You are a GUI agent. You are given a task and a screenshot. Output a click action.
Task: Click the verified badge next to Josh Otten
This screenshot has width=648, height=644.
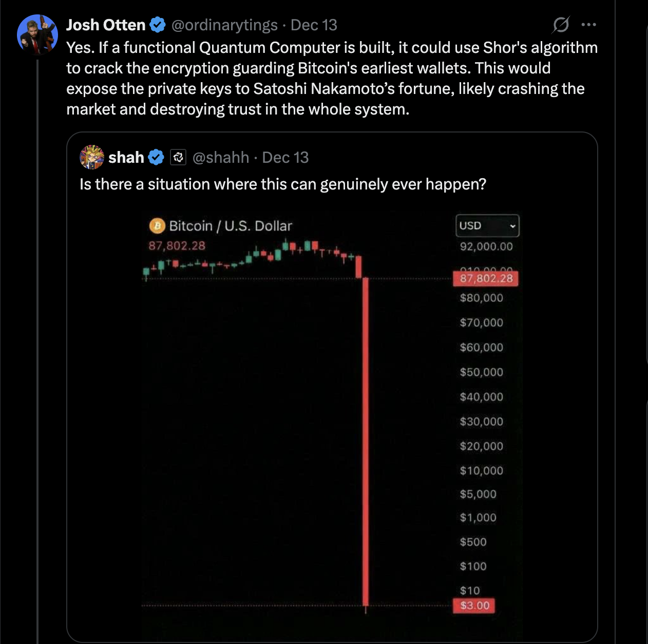pos(157,24)
